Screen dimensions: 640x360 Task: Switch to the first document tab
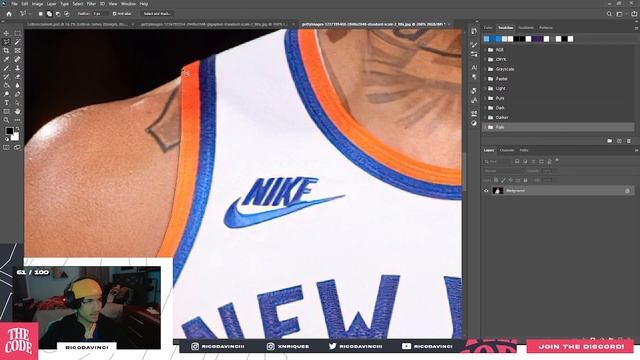[x=78, y=24]
